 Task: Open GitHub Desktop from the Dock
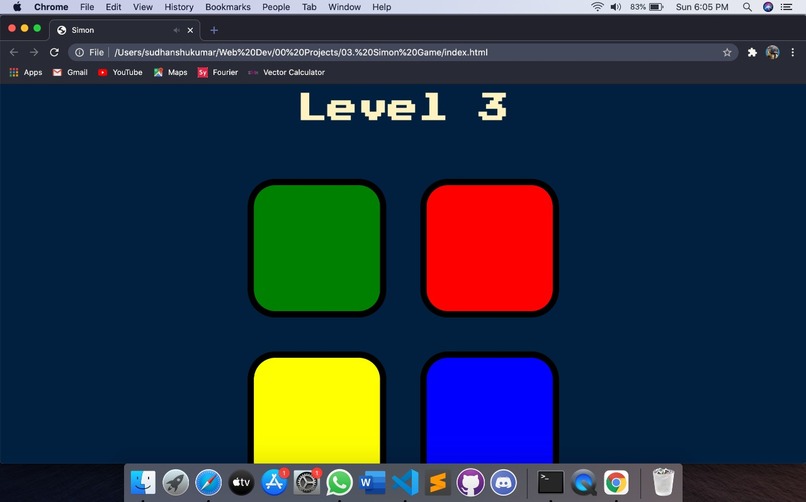click(471, 482)
